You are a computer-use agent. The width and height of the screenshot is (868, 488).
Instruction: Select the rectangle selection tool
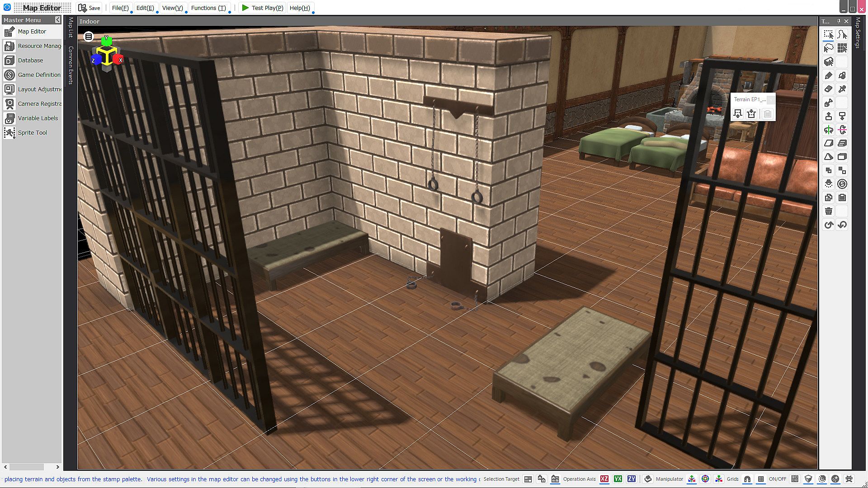tap(828, 35)
